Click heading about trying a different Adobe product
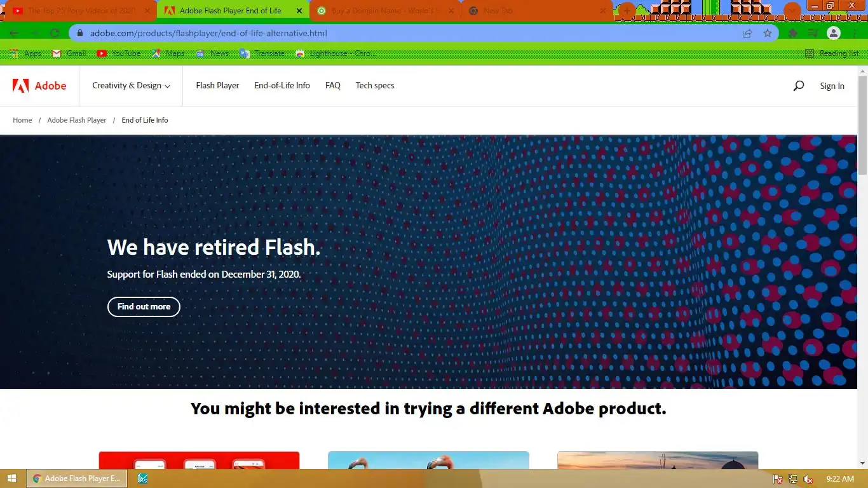 tap(428, 409)
